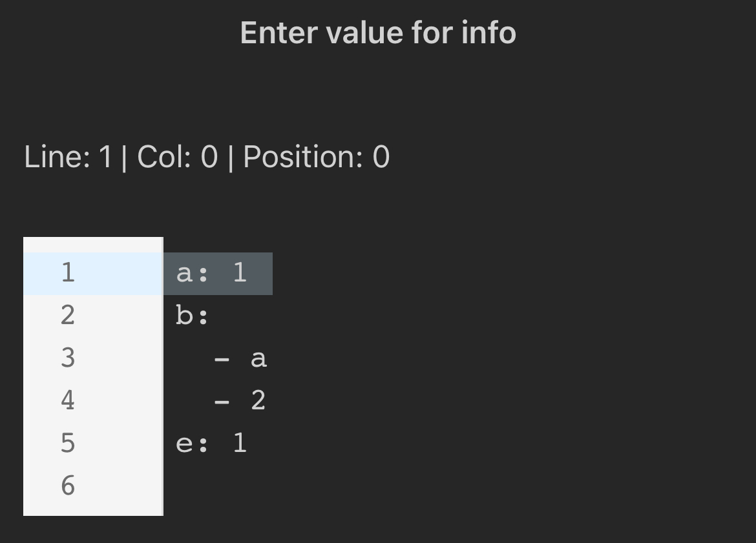This screenshot has height=543, width=756.
Task: Click the "Position: 0" status indicator
Action: coord(316,157)
